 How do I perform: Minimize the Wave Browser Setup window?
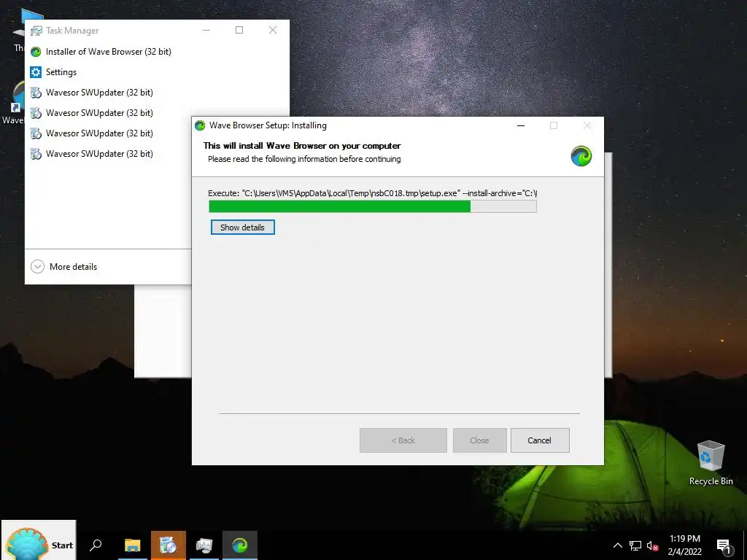click(521, 125)
